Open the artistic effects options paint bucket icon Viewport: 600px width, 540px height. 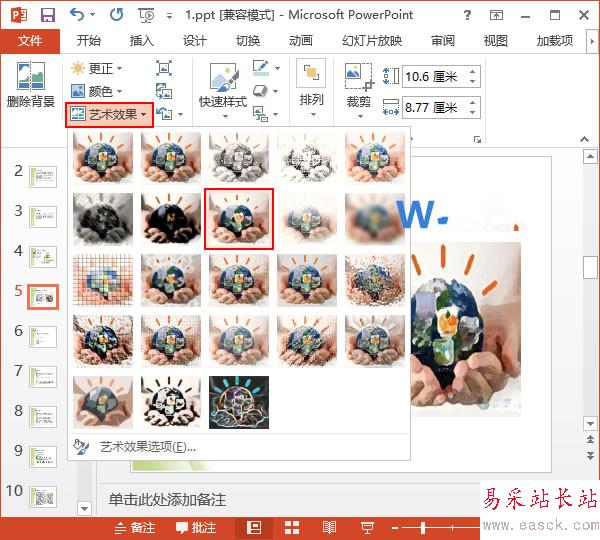tap(81, 447)
